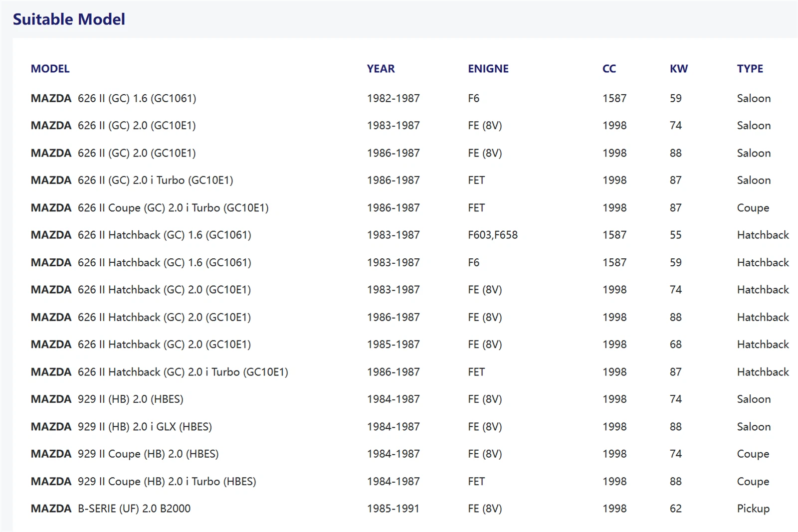Click F6 engine in first Saloon row
798x532 pixels.
click(x=473, y=98)
